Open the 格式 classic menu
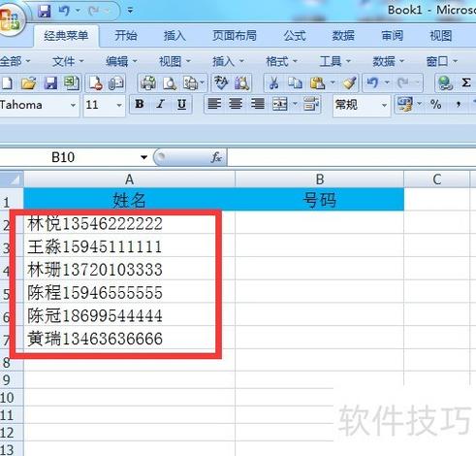This screenshot has height=456, width=476. 281,61
